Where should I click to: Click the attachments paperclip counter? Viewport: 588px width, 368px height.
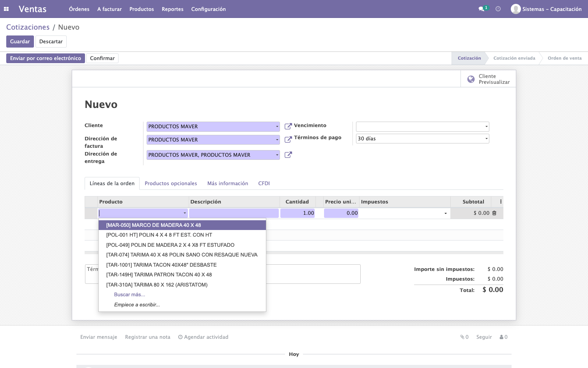coord(464,337)
